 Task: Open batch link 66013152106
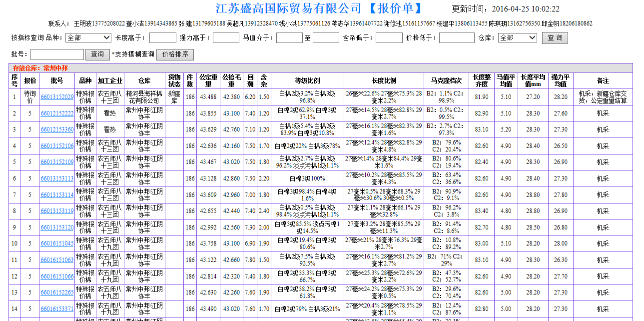coord(57,146)
